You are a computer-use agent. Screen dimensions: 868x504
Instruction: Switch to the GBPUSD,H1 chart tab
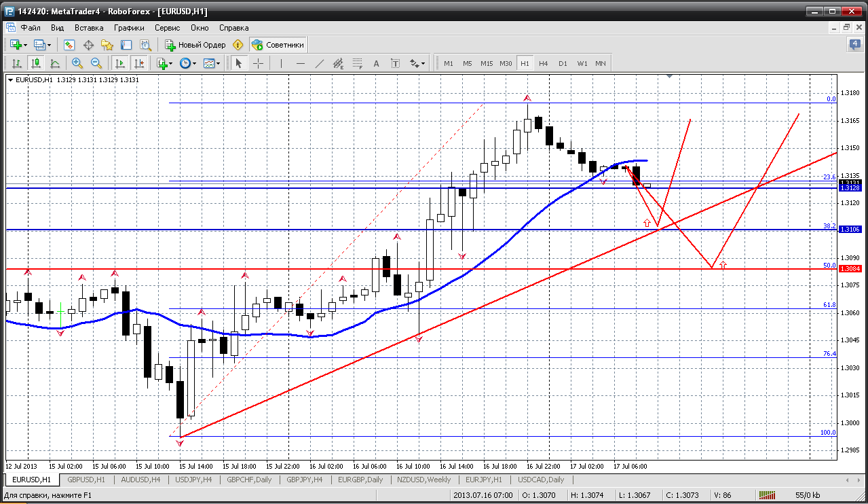[86, 480]
